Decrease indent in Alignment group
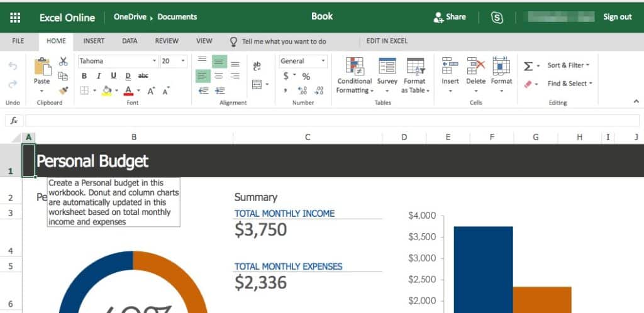The height and width of the screenshot is (313, 644). (x=203, y=91)
